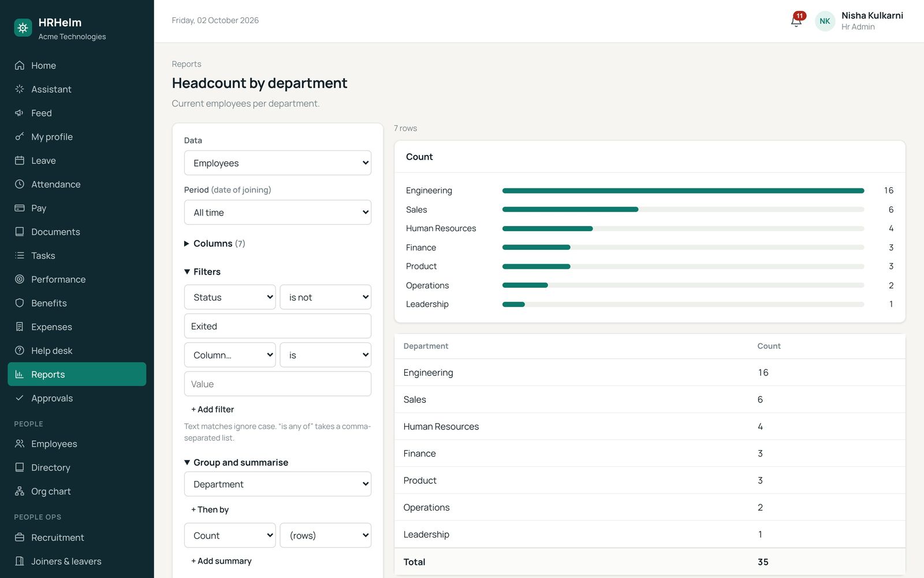Open Employees under People
924x578 pixels.
[77, 443]
